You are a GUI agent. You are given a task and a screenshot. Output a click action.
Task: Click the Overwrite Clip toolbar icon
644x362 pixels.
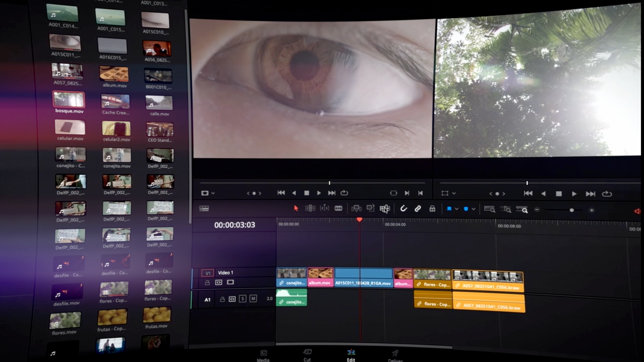[x=370, y=208]
